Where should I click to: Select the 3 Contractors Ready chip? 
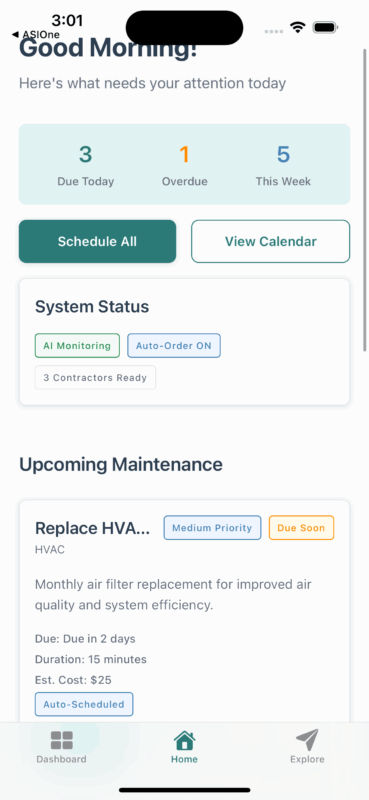[x=95, y=378]
